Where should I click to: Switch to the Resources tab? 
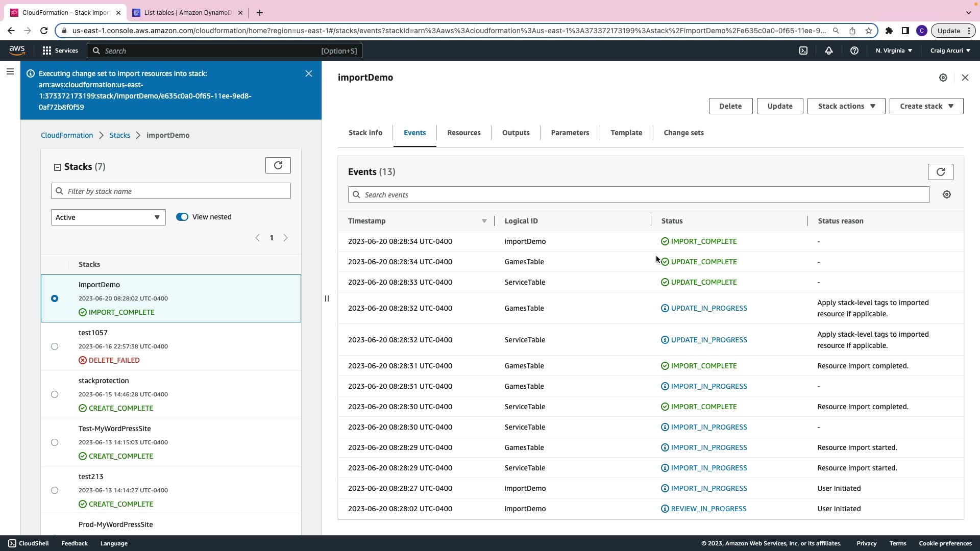pos(463,133)
